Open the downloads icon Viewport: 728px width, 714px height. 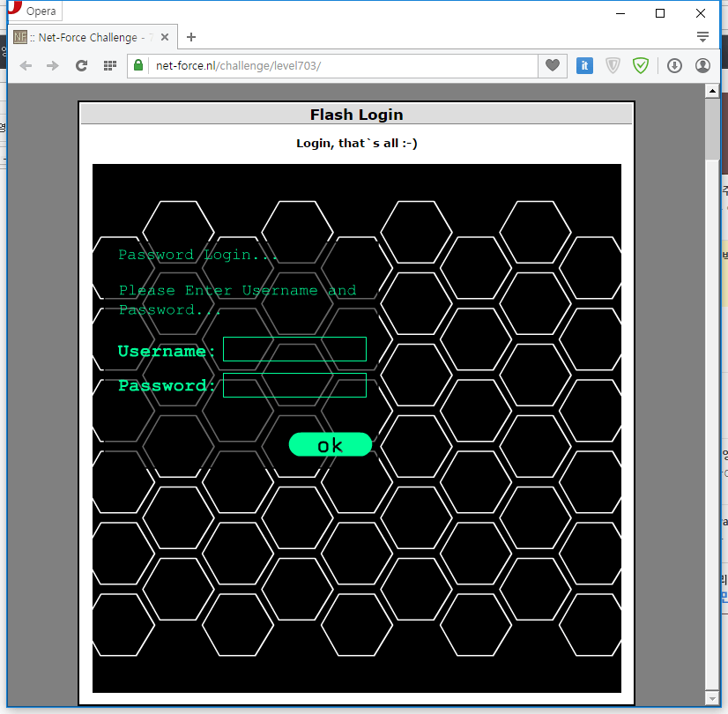click(x=674, y=66)
